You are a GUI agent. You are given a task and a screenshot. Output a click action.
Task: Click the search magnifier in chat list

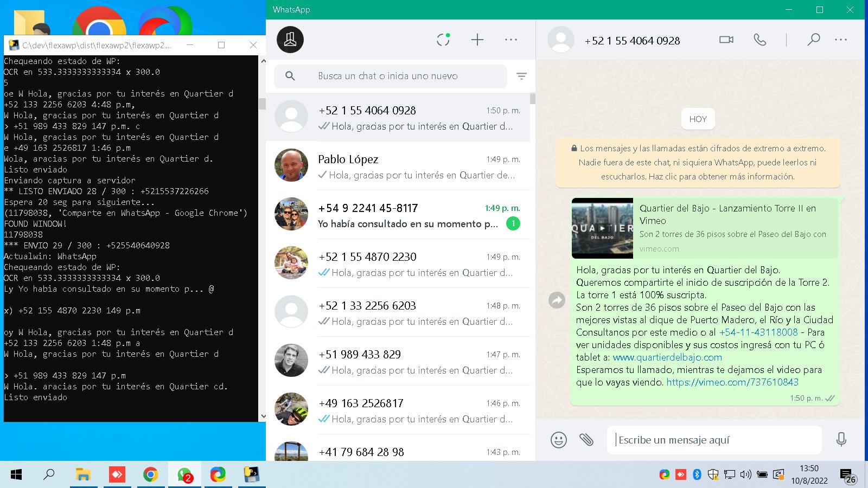[x=290, y=76]
